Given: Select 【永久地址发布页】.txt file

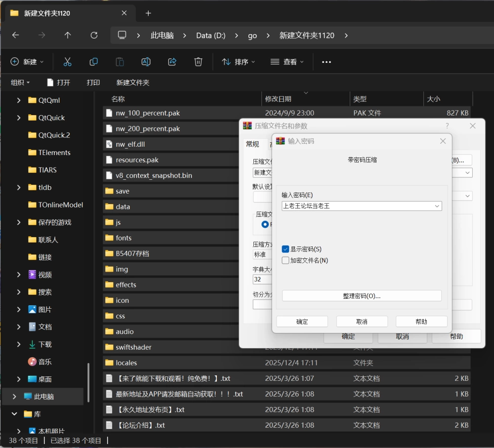Looking at the screenshot, I should [287, 409].
